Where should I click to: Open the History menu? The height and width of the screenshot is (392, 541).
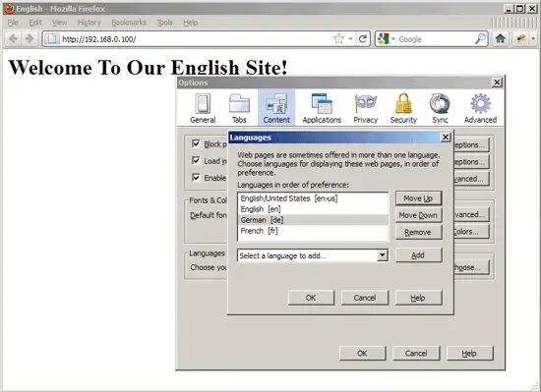tap(90, 23)
